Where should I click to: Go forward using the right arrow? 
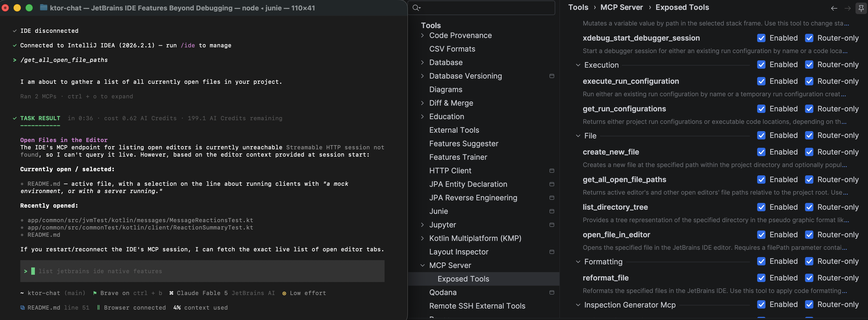pos(847,8)
